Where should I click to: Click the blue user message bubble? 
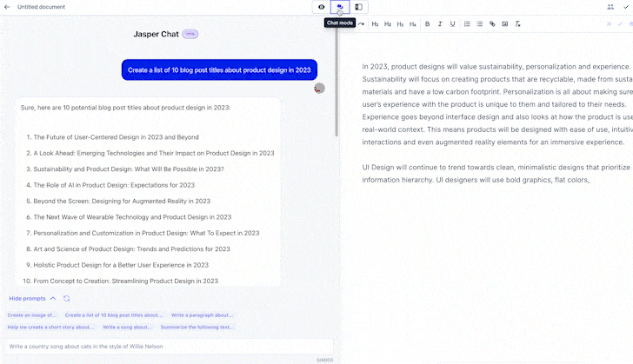pyautogui.click(x=219, y=69)
